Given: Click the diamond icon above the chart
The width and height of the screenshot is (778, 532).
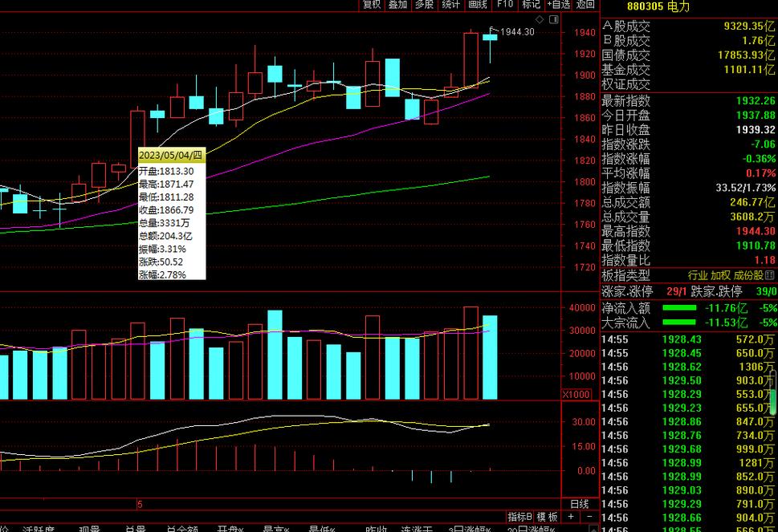Looking at the screenshot, I should coord(540,18).
